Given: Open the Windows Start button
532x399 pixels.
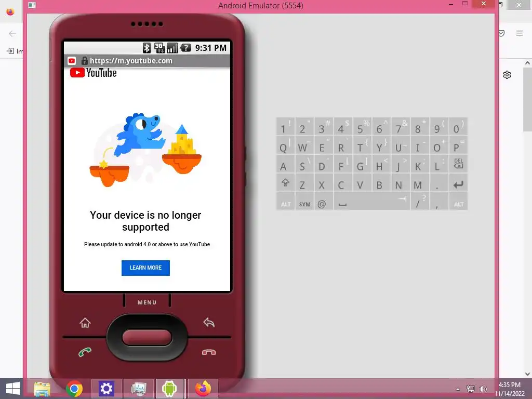Looking at the screenshot, I should 12,389.
